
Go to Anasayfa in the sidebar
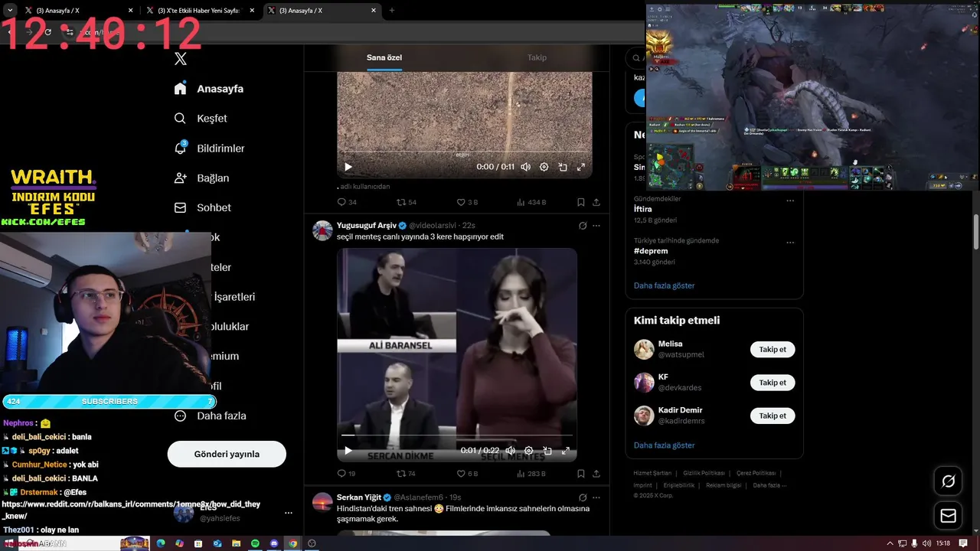(x=209, y=89)
